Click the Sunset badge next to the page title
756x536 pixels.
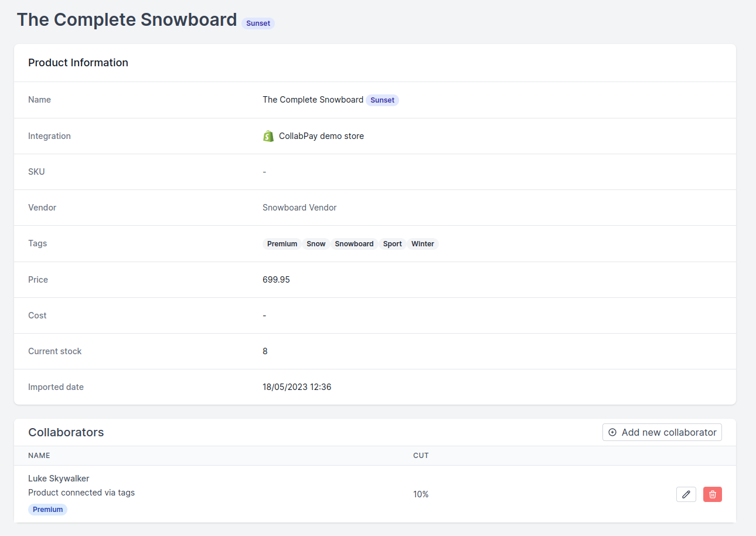258,23
